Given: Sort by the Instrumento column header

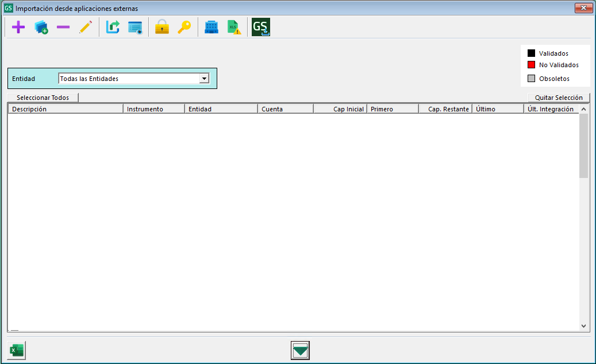Looking at the screenshot, I should tap(154, 109).
